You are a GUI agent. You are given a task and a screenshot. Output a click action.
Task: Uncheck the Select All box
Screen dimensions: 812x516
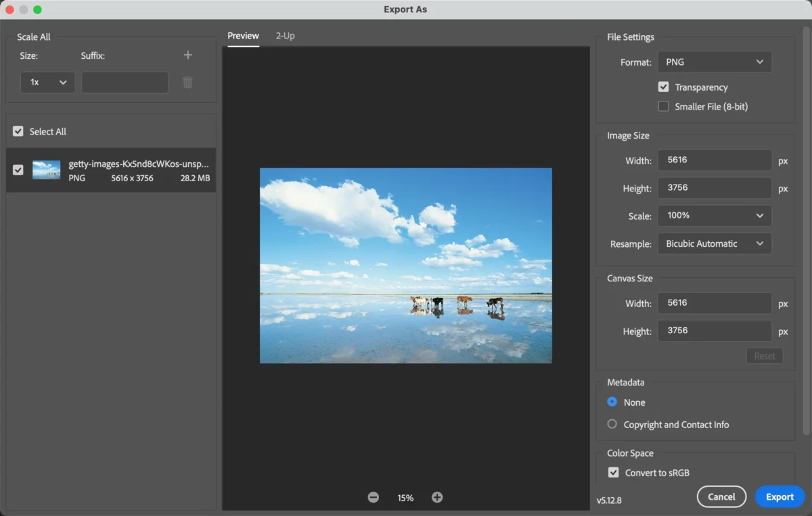point(18,131)
